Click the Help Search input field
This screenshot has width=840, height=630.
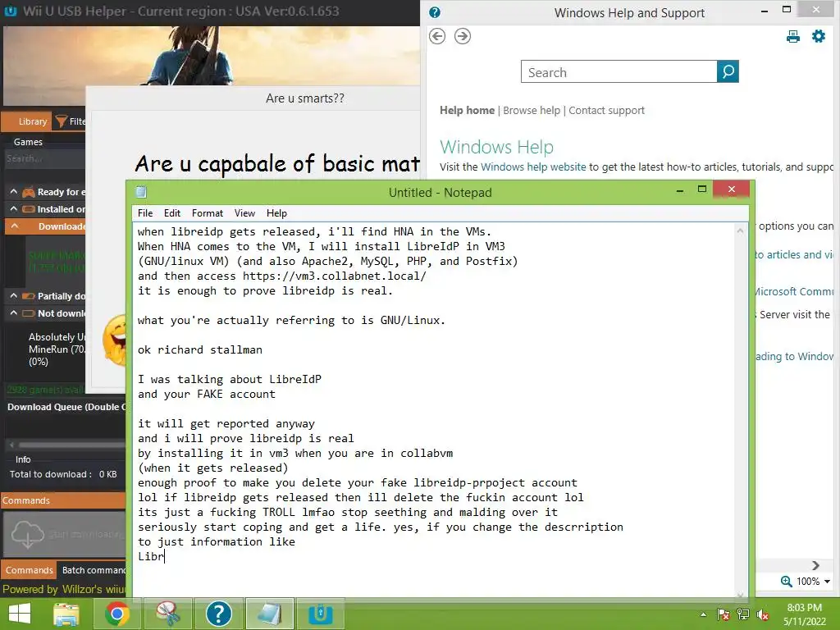click(619, 72)
